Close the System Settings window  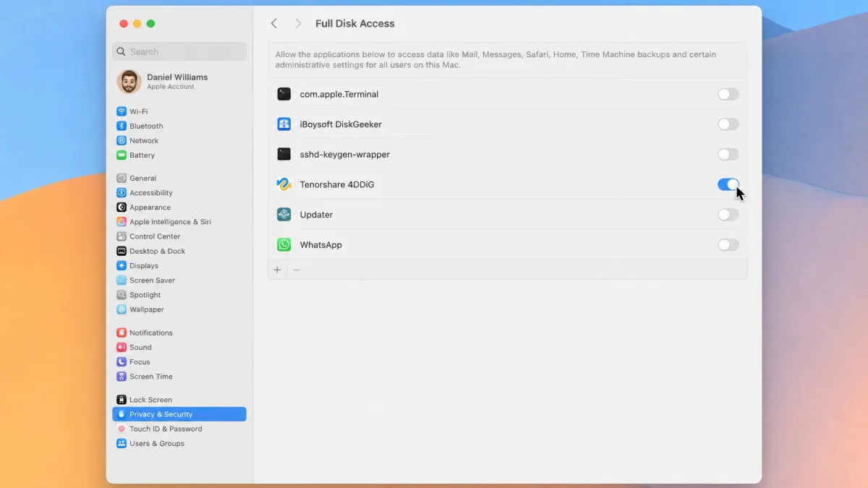[x=124, y=24]
